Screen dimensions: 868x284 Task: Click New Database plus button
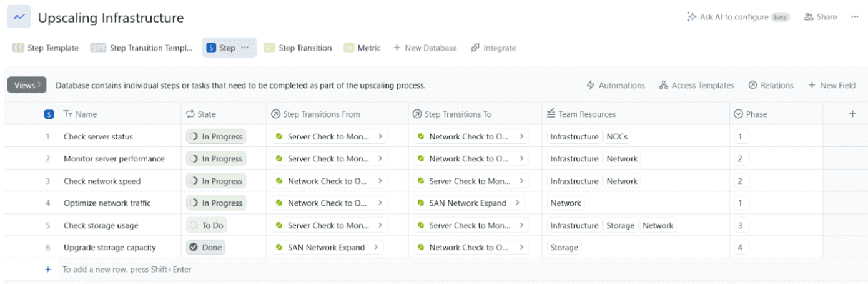396,48
